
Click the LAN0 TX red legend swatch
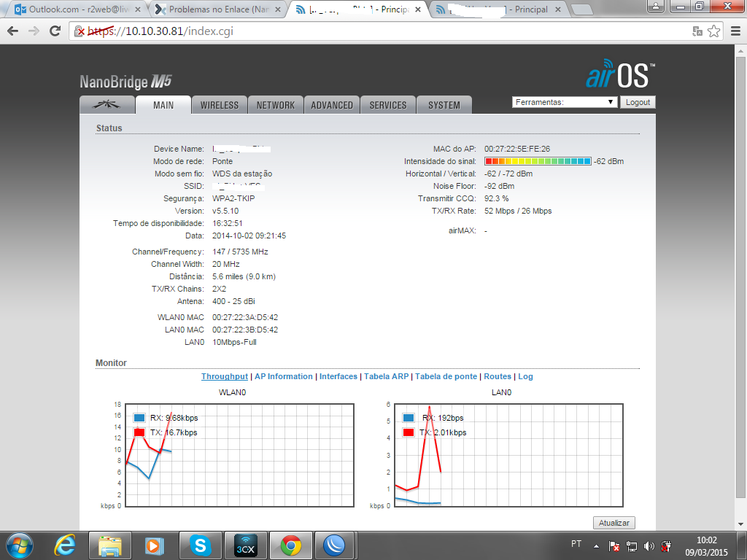pos(409,432)
